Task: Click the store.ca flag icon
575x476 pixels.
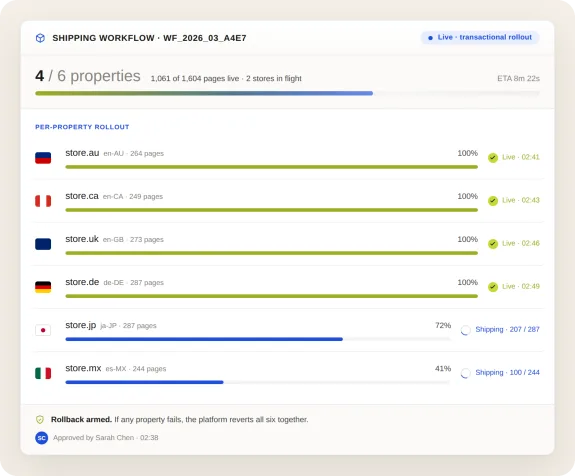Action: pyautogui.click(x=43, y=201)
